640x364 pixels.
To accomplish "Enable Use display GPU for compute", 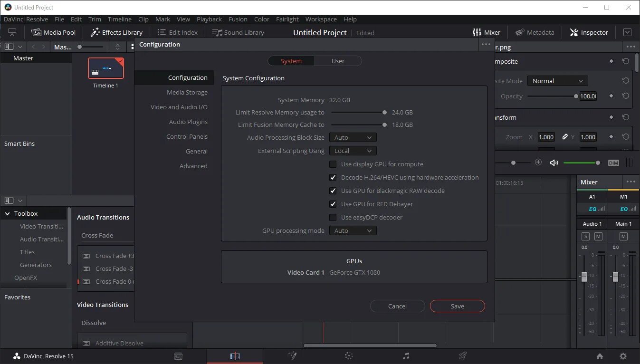I will 333,164.
